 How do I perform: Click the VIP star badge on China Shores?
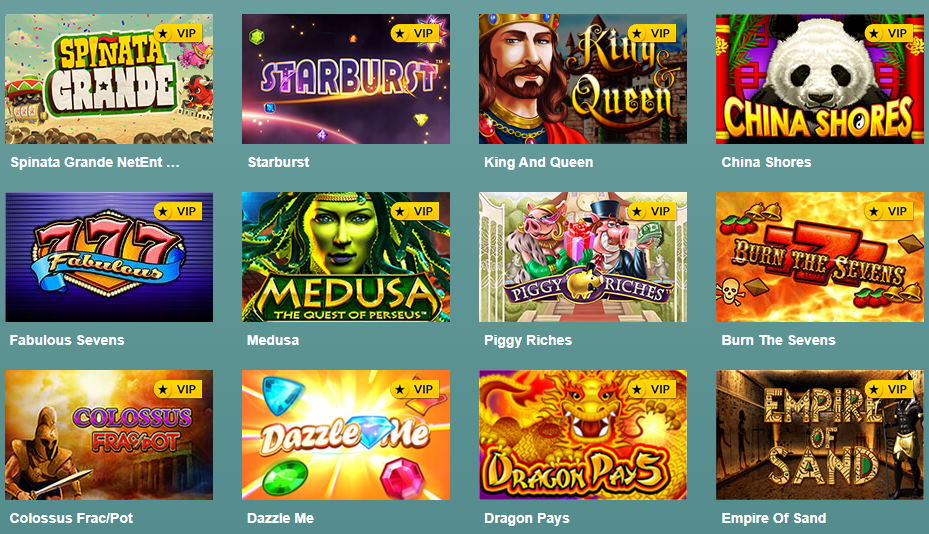889,33
